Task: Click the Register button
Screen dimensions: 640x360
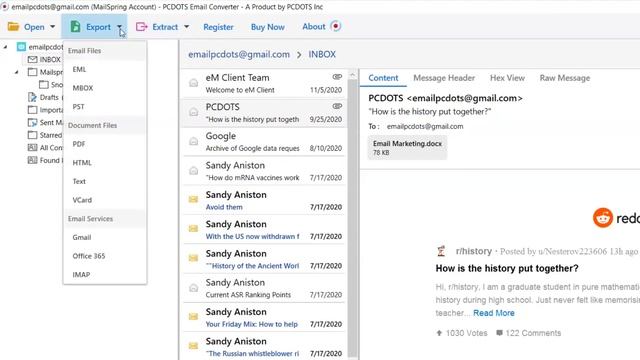Action: (x=218, y=27)
